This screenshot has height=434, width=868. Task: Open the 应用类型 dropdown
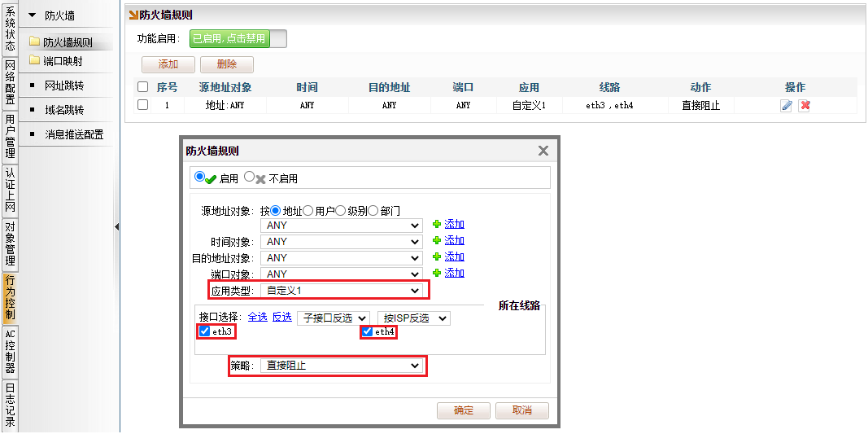tap(341, 290)
